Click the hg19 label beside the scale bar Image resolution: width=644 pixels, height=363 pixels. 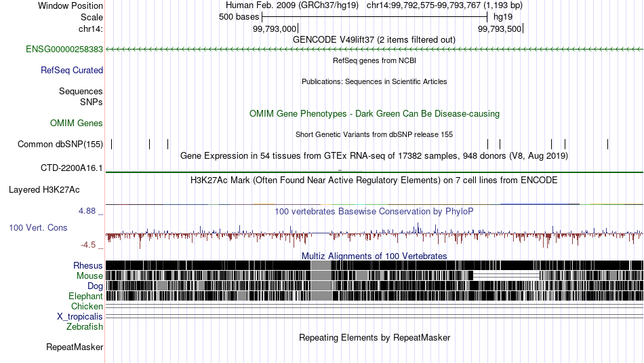(x=503, y=17)
